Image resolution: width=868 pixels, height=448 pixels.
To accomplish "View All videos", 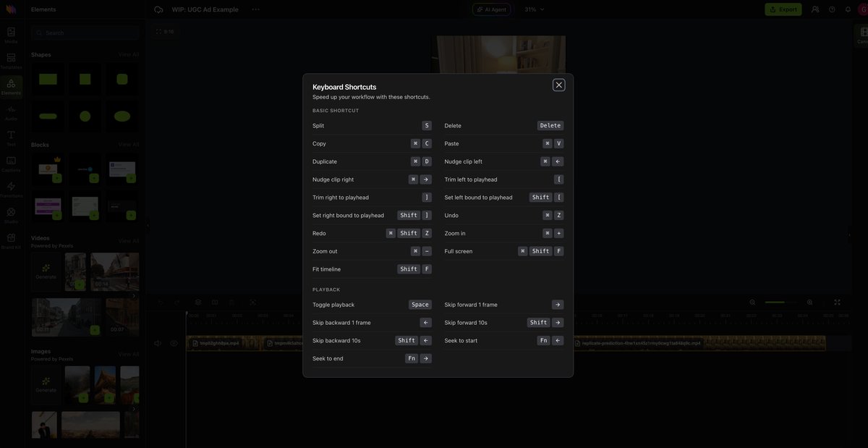I will coord(129,240).
